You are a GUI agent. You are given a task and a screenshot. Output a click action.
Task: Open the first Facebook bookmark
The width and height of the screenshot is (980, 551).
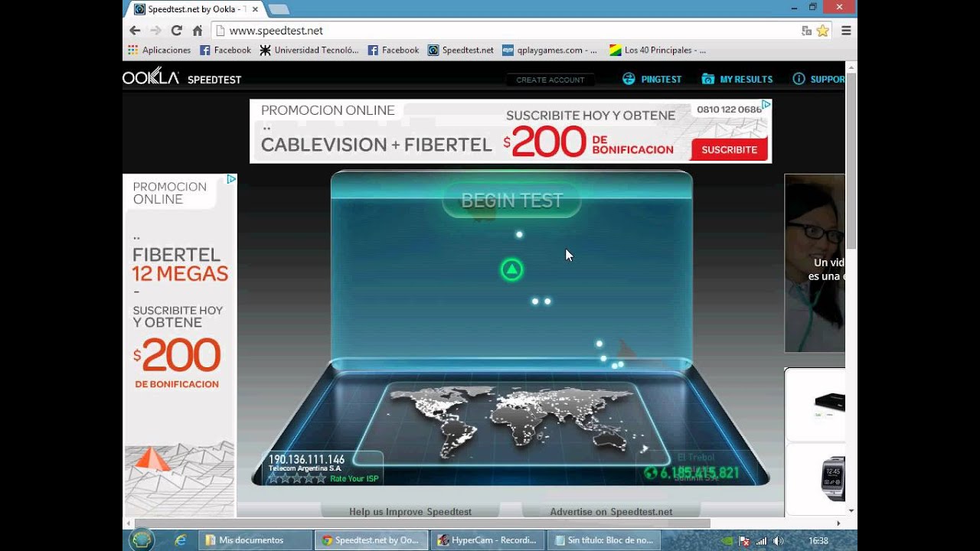225,50
